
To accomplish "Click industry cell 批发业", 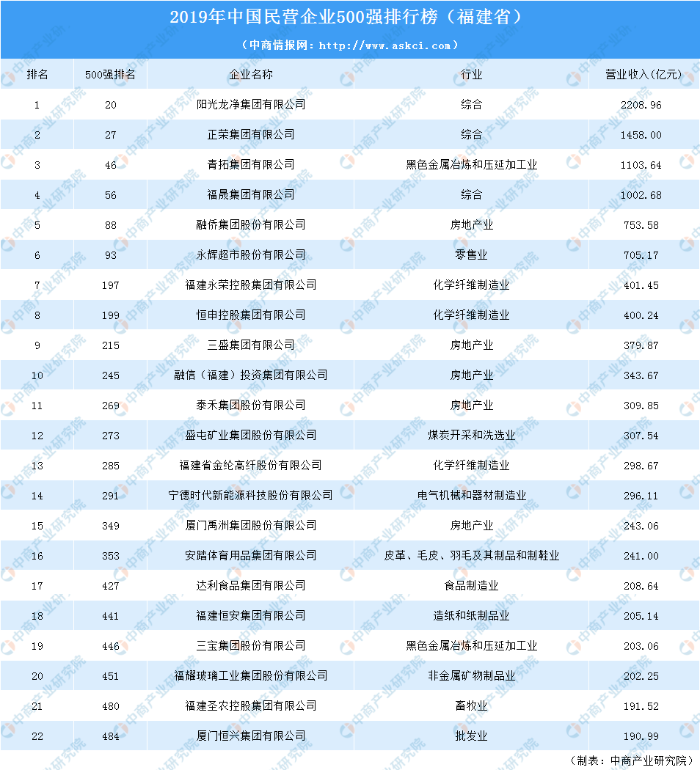I will coord(472,736).
